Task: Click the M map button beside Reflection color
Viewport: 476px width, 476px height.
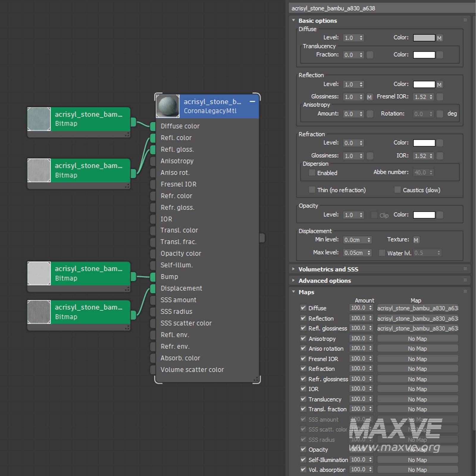Action: tap(439, 85)
